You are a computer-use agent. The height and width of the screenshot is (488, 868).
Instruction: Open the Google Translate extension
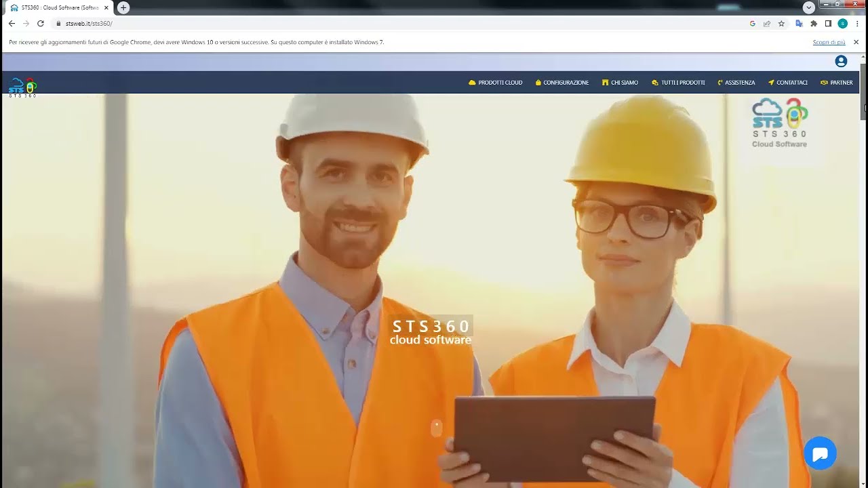click(x=800, y=23)
